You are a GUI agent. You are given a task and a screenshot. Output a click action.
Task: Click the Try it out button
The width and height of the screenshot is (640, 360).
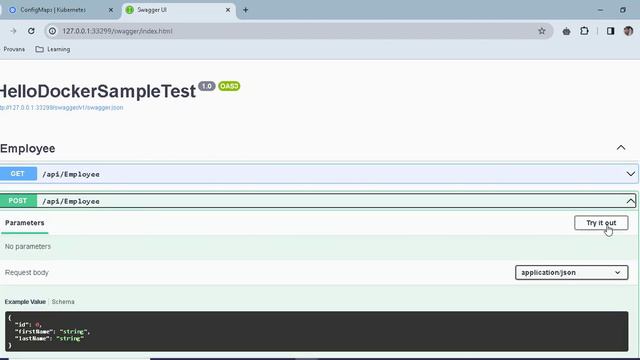tap(601, 223)
